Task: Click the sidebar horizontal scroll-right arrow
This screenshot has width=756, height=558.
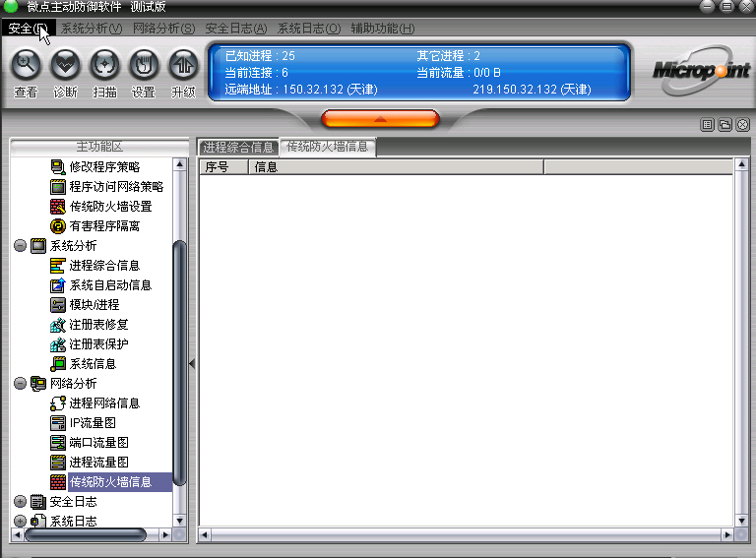Action: (x=165, y=534)
